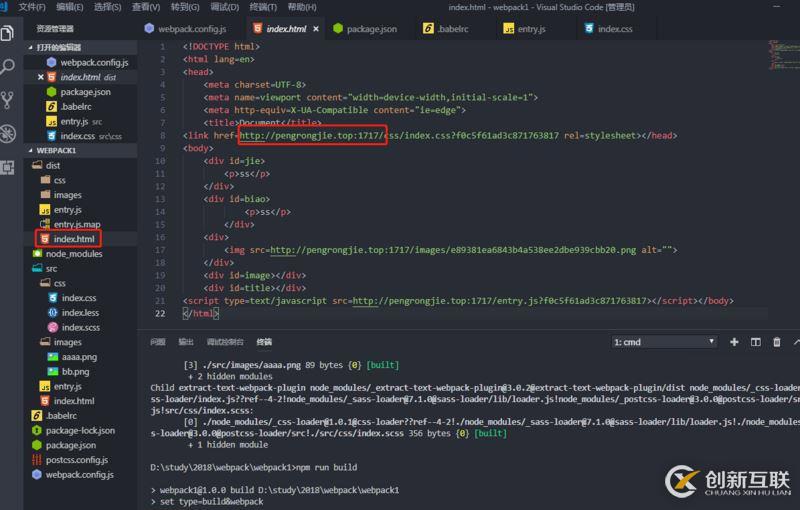This screenshot has width=800, height=510.
Task: Split the terminal panel
Action: pyautogui.click(x=756, y=342)
